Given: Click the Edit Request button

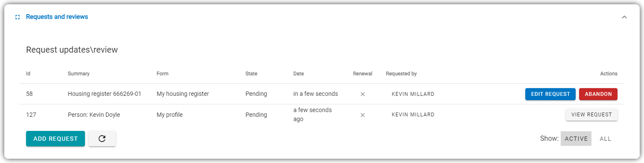Looking at the screenshot, I should 550,94.
